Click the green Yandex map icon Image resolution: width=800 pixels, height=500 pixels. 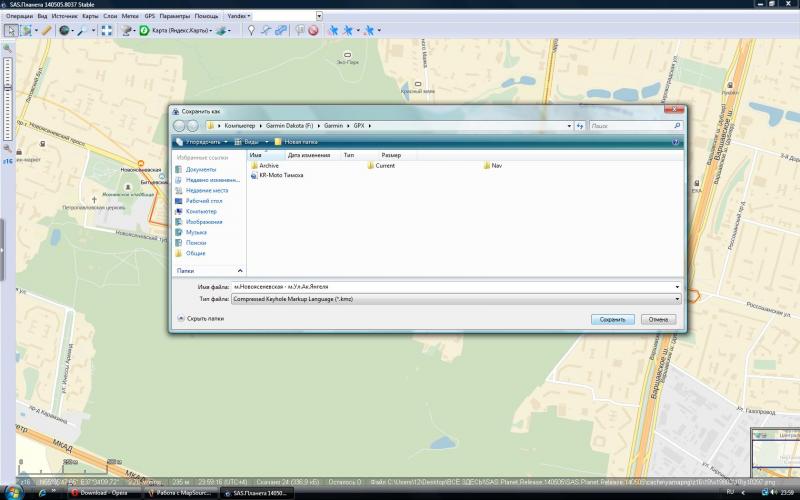[144, 31]
